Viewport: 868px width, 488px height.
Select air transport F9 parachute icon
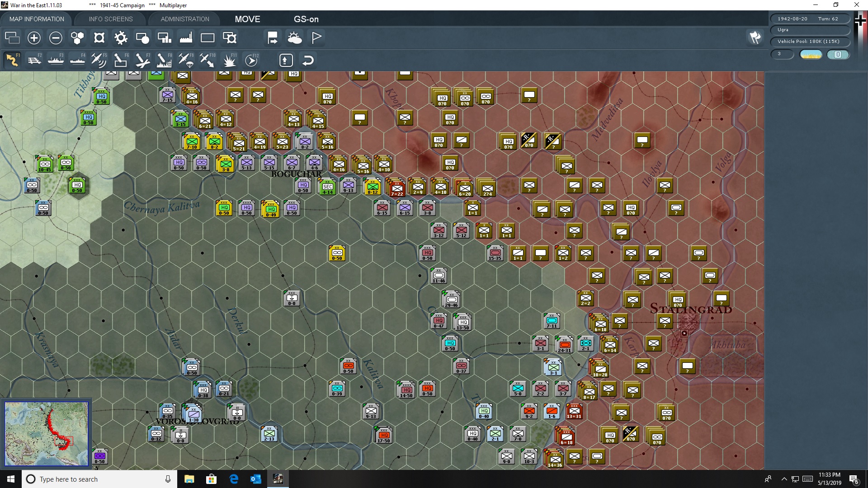coord(186,60)
